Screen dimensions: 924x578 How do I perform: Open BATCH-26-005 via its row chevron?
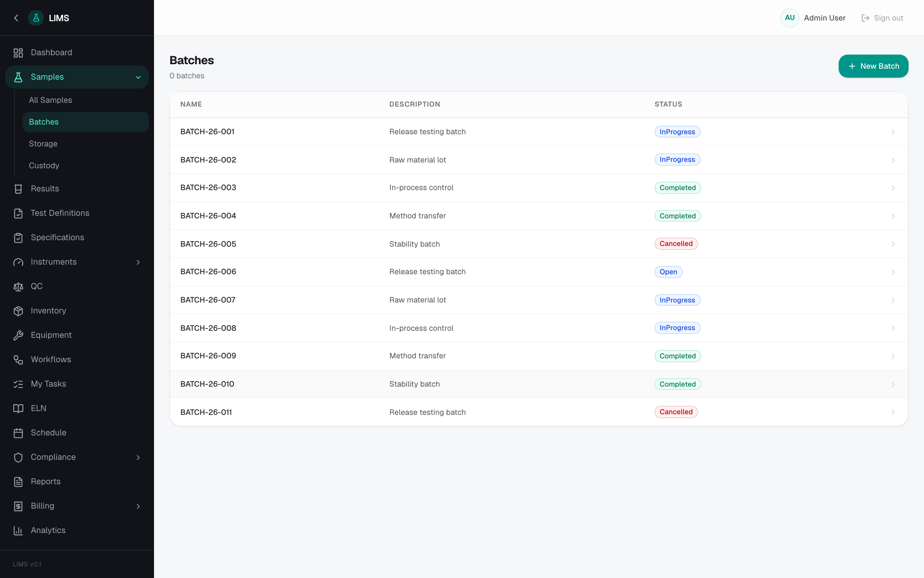point(893,244)
